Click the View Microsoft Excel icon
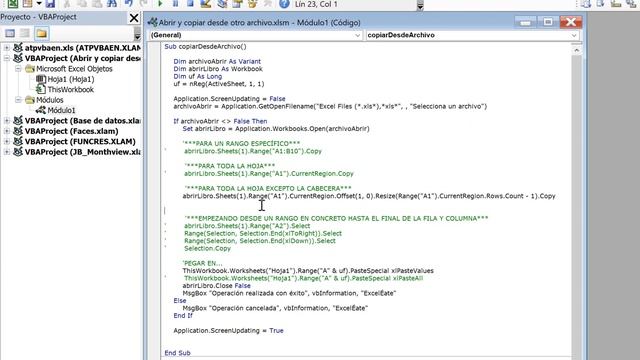640x360 pixels. point(13,4)
